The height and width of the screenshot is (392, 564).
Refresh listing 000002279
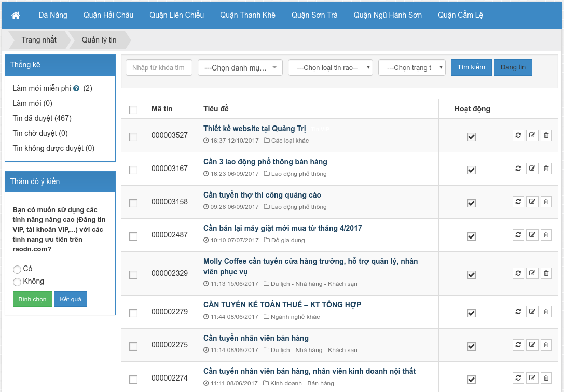tap(518, 312)
